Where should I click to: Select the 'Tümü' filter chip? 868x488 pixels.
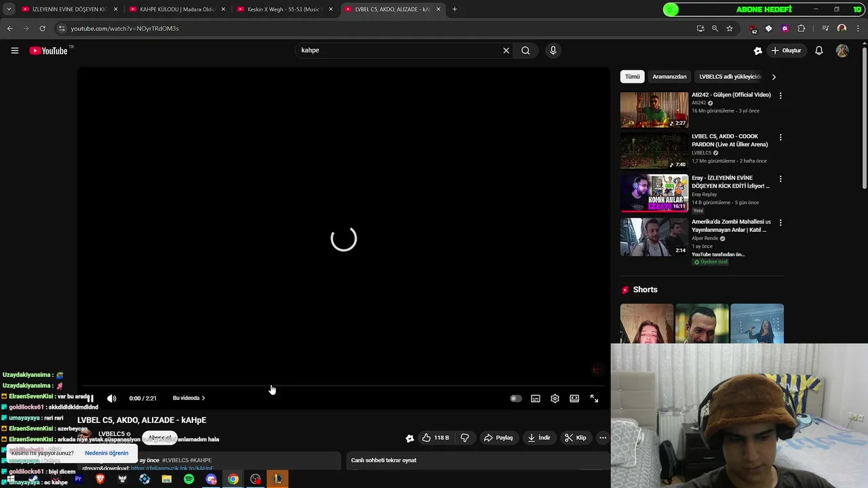click(x=632, y=77)
